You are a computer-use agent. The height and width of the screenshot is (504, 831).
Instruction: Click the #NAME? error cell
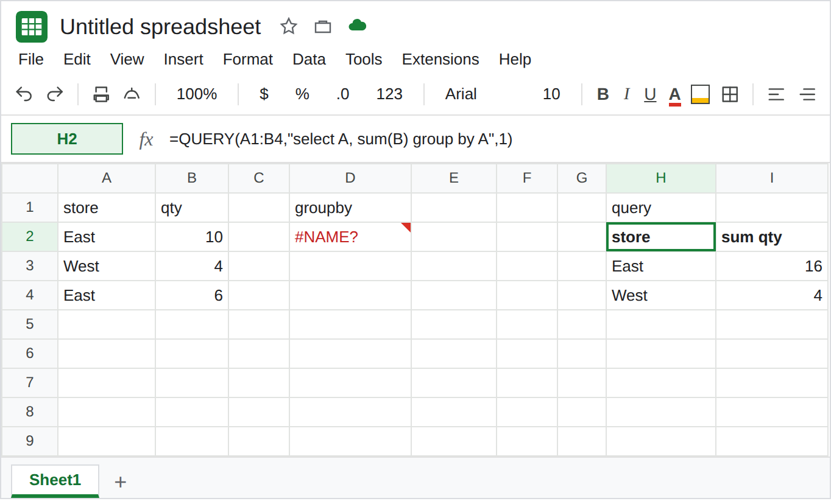click(x=350, y=237)
